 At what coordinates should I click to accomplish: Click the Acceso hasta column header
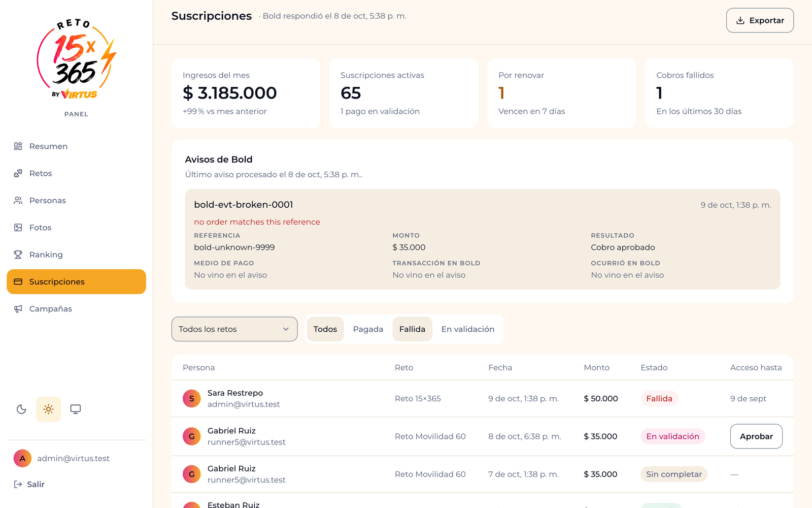[756, 368]
